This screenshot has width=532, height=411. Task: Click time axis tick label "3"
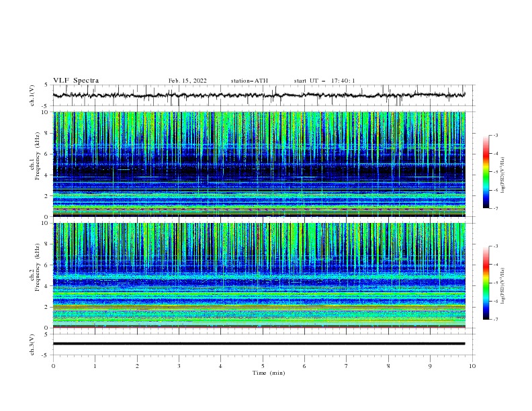179,366
